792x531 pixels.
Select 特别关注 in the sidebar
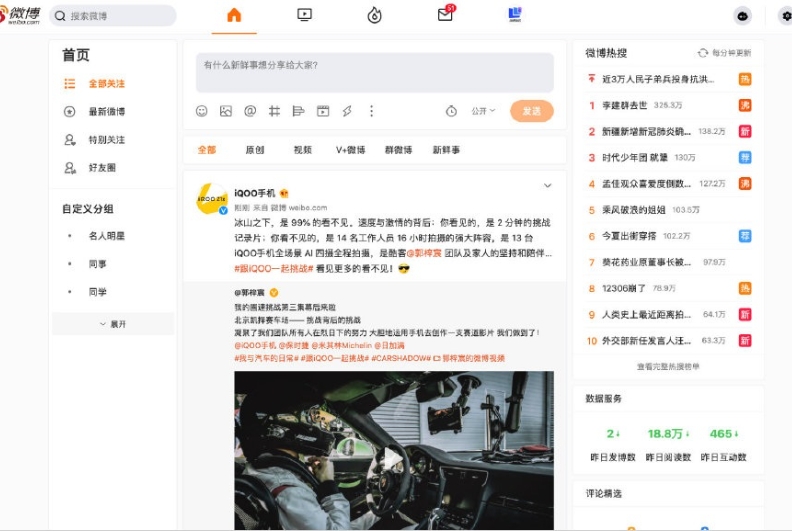click(107, 140)
